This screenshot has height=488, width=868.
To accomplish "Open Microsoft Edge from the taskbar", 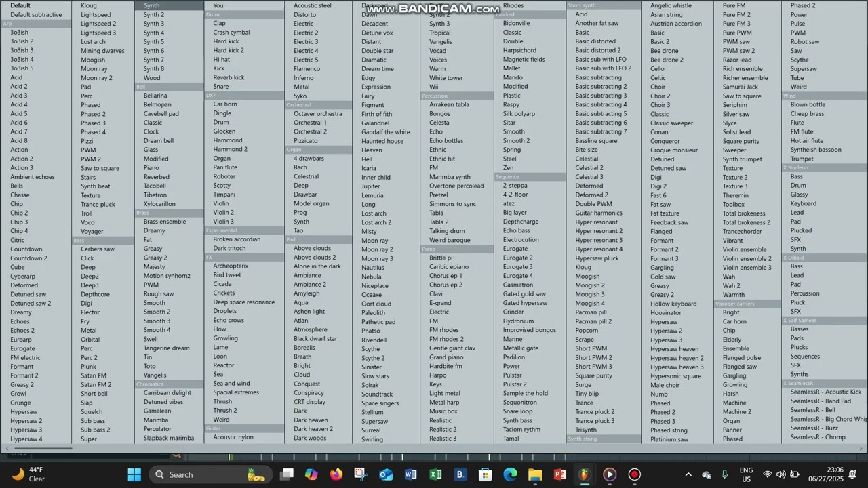I will pos(510,474).
